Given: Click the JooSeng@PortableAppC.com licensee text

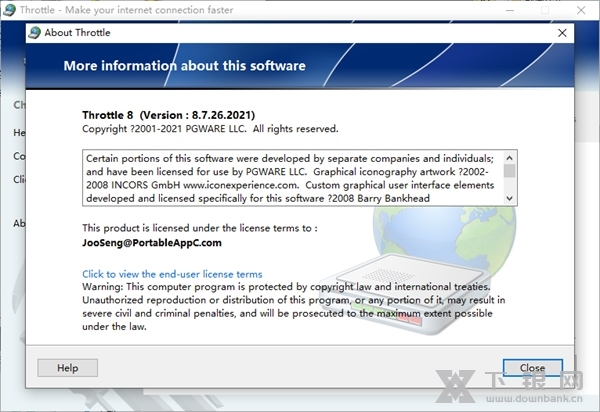Looking at the screenshot, I should (152, 242).
